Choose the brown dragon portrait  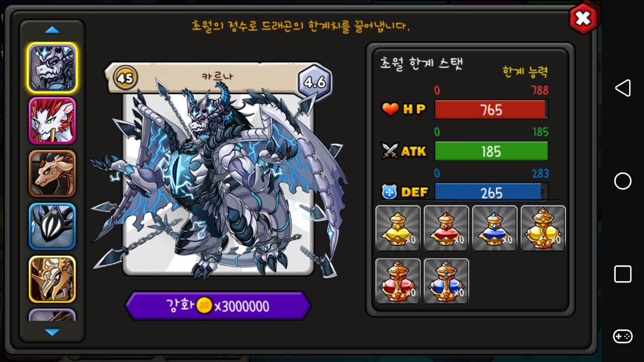coord(52,173)
